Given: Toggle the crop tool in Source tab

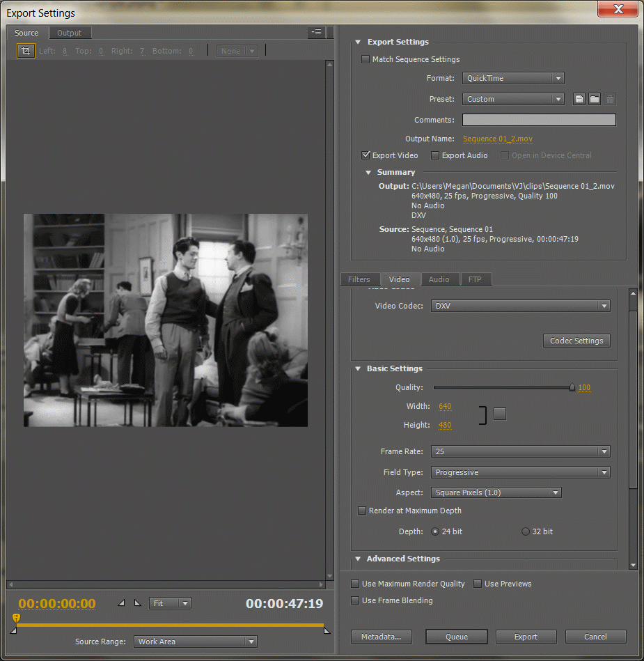Looking at the screenshot, I should [x=26, y=51].
